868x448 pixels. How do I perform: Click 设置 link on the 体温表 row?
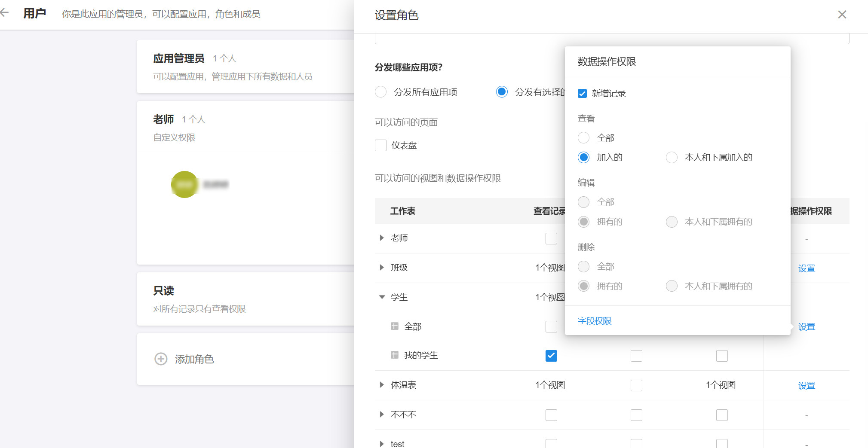806,385
